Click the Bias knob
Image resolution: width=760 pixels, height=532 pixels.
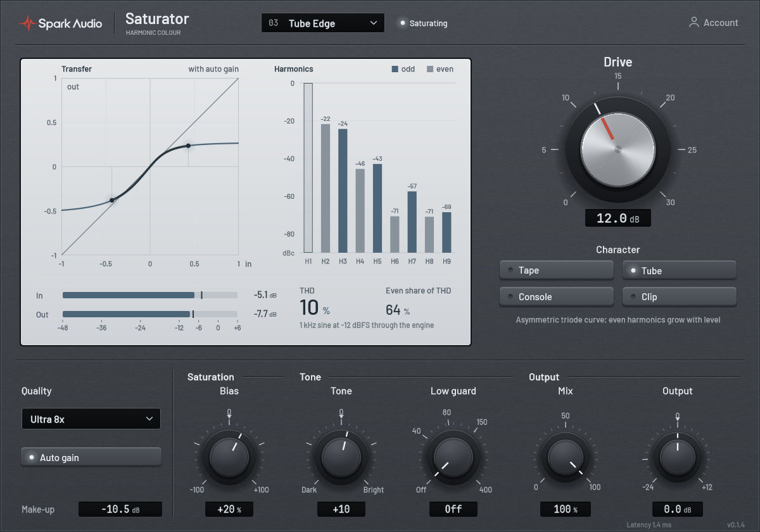pos(229,457)
